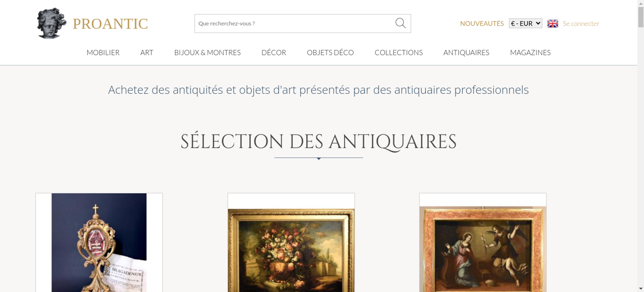644x292 pixels.
Task: Open the DÉCOR menu
Action: click(x=274, y=52)
